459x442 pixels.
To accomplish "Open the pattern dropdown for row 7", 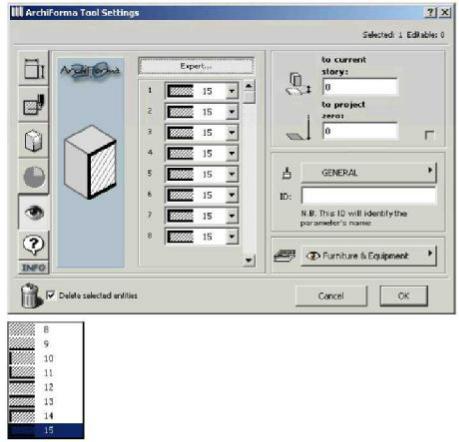I will (x=232, y=216).
